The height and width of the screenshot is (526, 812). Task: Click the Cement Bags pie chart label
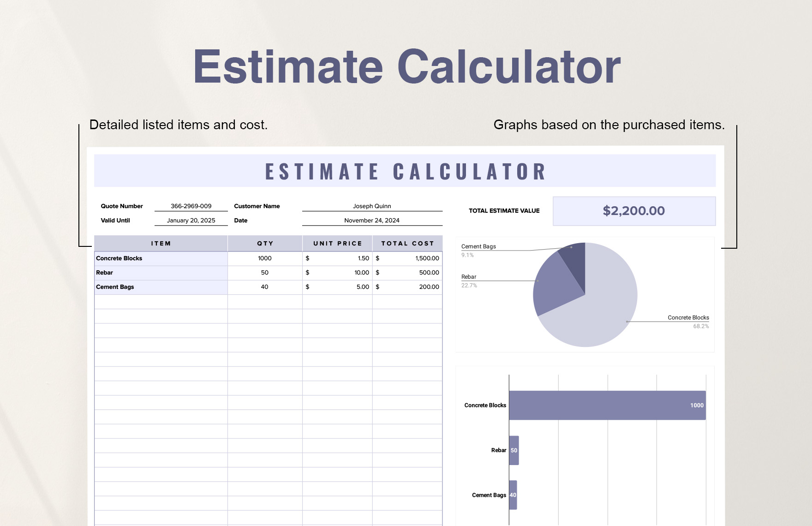478,246
